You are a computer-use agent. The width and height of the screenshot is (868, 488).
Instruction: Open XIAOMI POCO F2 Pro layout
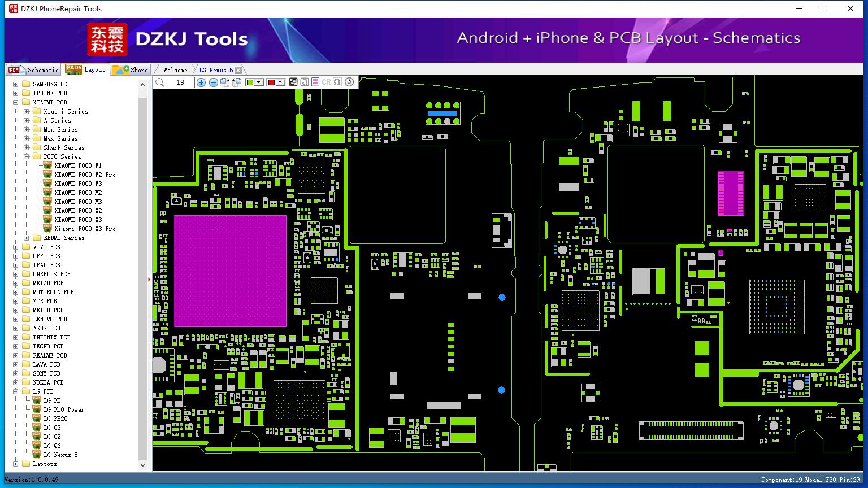pyautogui.click(x=85, y=175)
